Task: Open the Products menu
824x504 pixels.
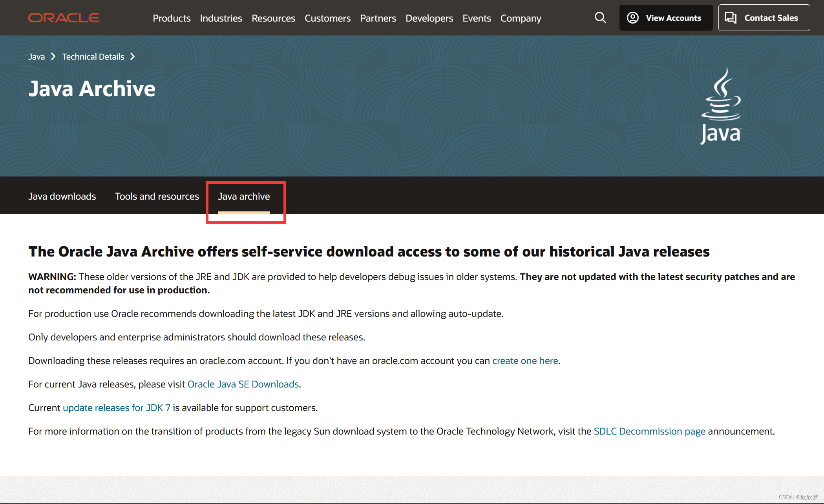Action: point(172,18)
